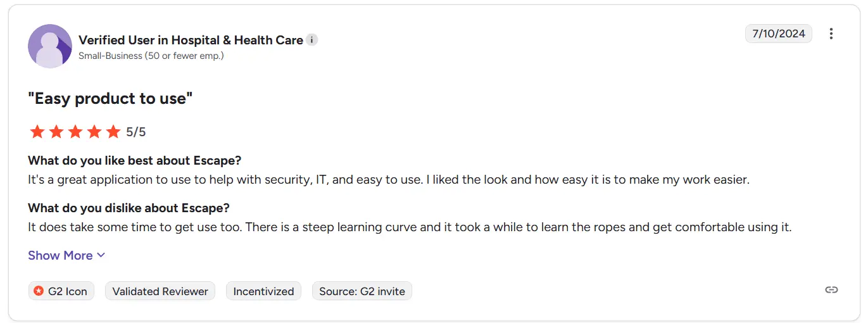Click the purple reviewer avatar
868x323 pixels.
(50, 46)
